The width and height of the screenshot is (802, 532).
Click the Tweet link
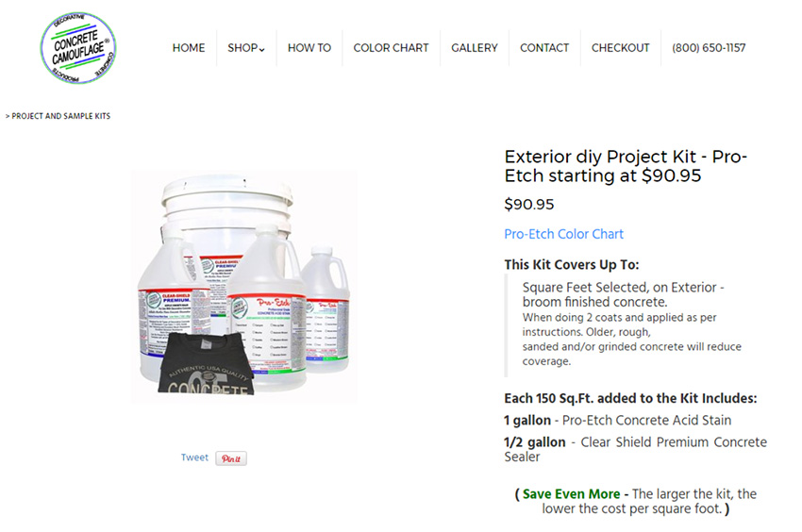point(194,457)
